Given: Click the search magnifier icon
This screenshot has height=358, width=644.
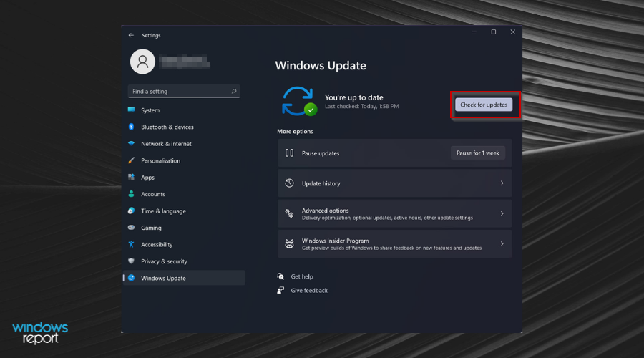Looking at the screenshot, I should [234, 91].
